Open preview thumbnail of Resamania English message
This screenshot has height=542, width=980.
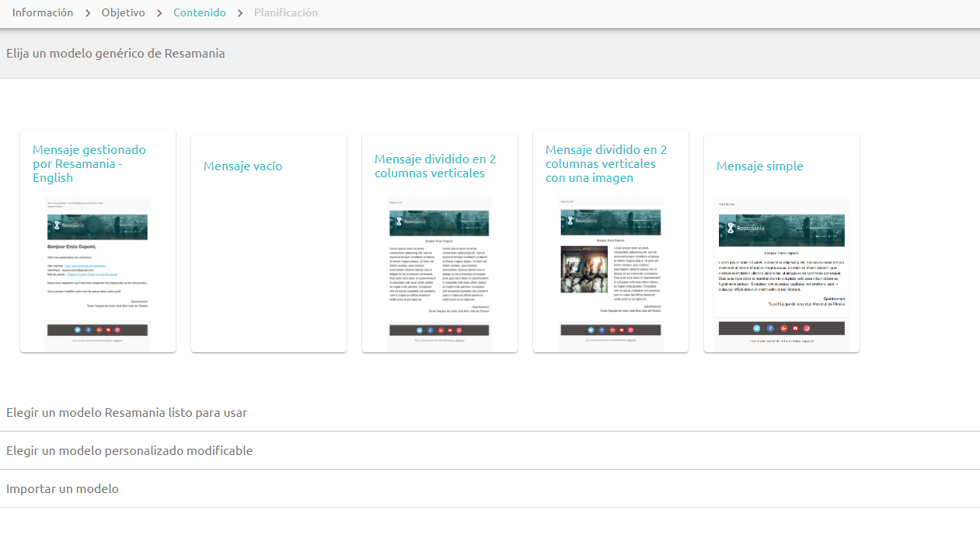(x=97, y=272)
